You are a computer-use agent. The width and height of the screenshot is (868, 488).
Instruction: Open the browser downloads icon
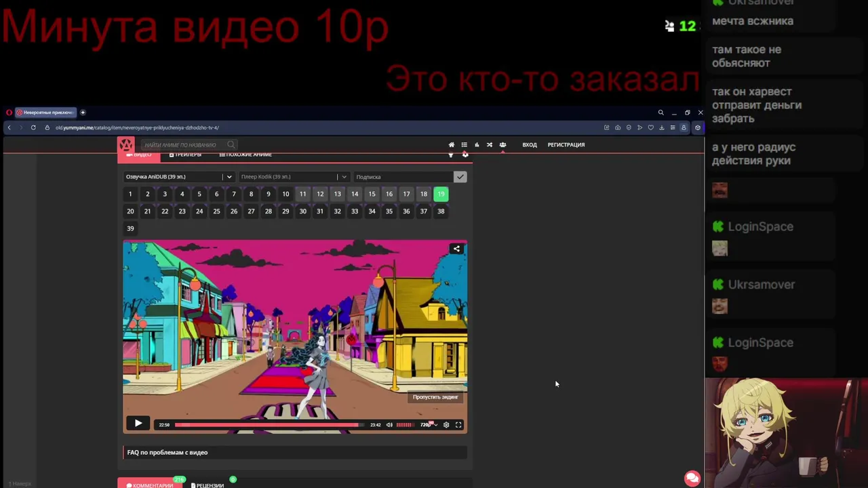coord(662,127)
